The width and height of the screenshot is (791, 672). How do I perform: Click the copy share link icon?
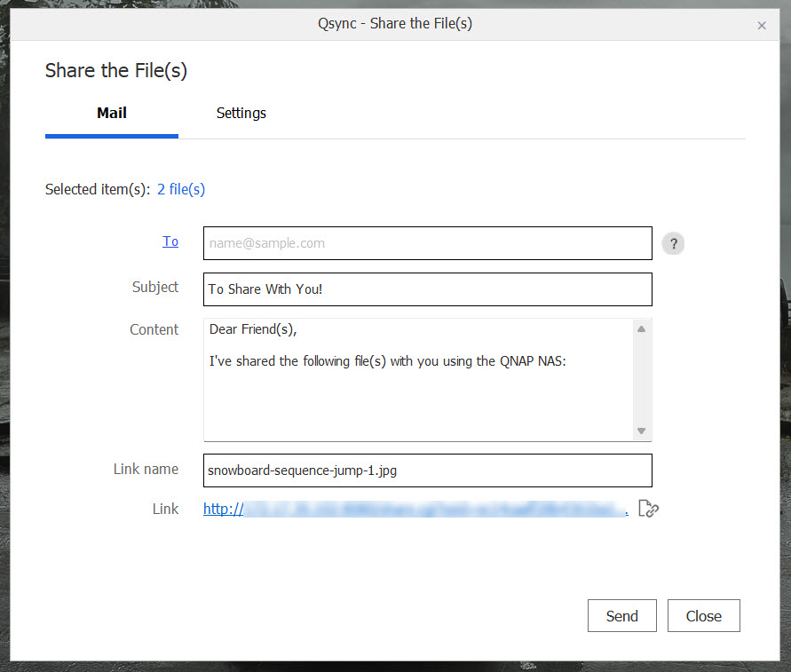648,508
